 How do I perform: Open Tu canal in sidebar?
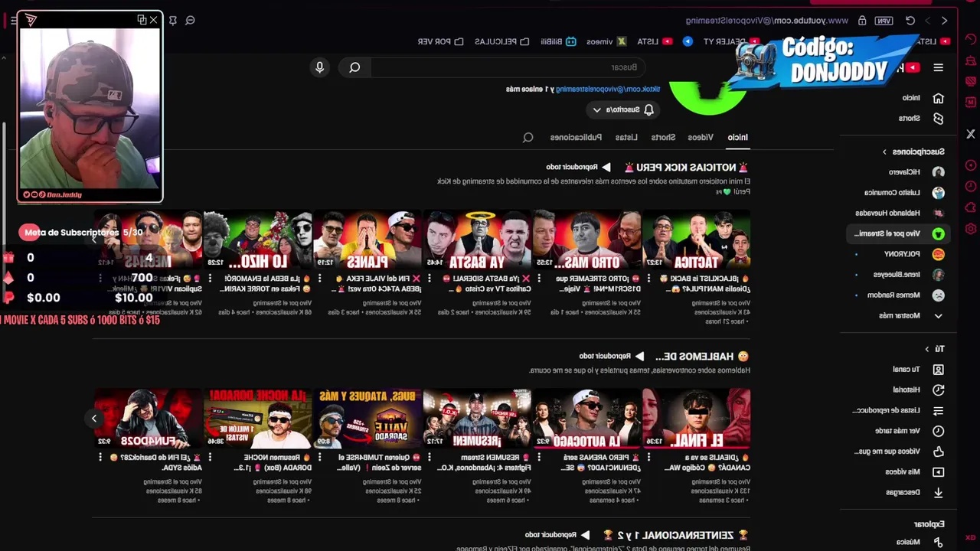coord(919,370)
